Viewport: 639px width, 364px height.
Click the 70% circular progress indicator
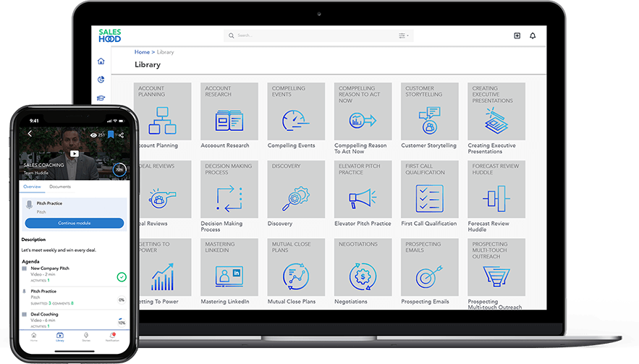(x=119, y=170)
